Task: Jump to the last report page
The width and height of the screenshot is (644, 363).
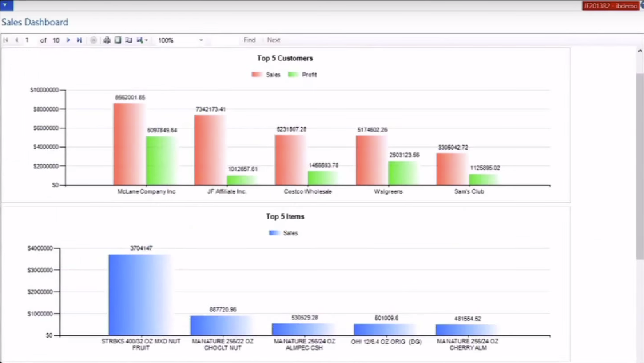Action: [x=79, y=40]
